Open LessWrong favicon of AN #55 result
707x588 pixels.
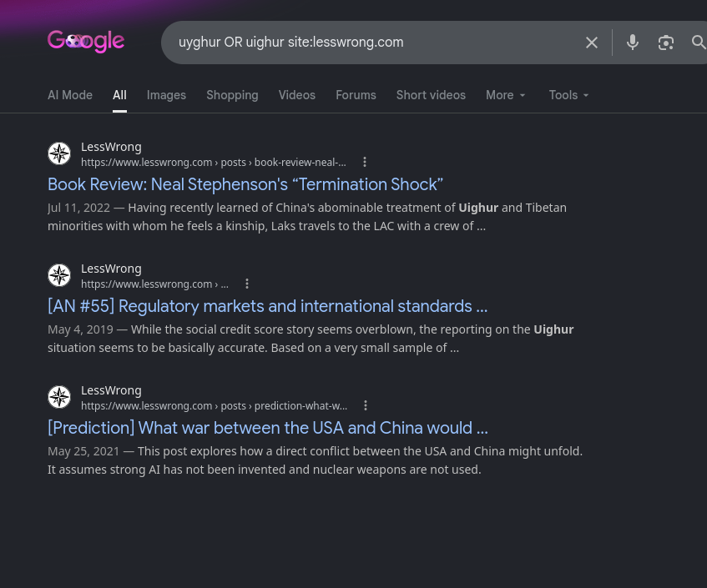pyautogui.click(x=59, y=275)
